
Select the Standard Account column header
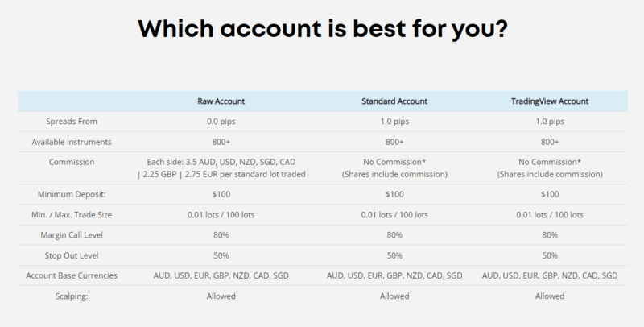pos(394,101)
